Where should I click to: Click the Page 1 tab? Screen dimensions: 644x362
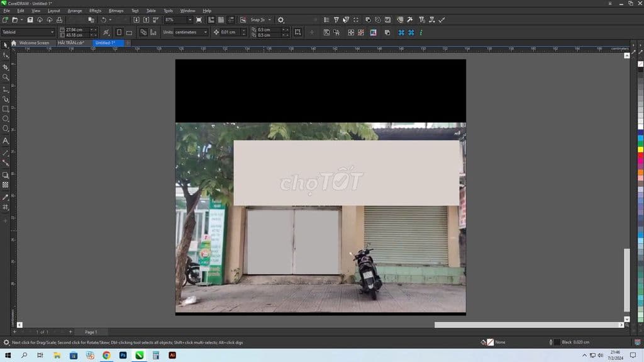click(x=91, y=332)
